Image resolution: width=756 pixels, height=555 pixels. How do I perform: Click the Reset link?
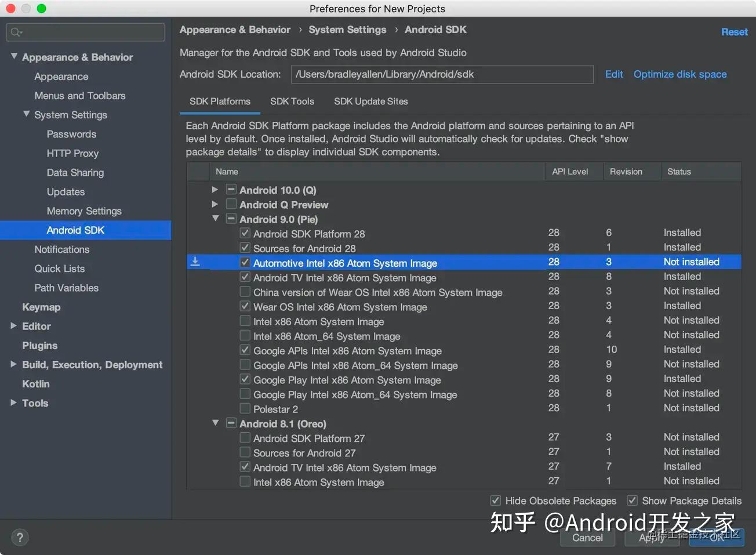[734, 32]
